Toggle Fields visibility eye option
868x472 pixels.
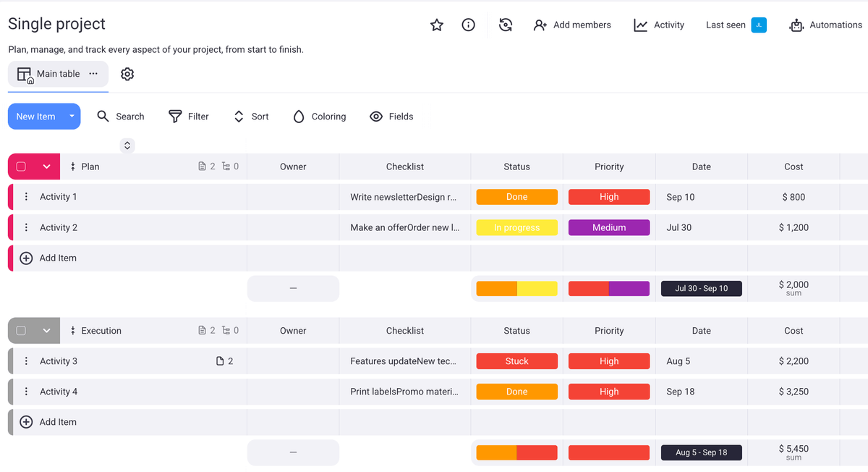pos(376,117)
